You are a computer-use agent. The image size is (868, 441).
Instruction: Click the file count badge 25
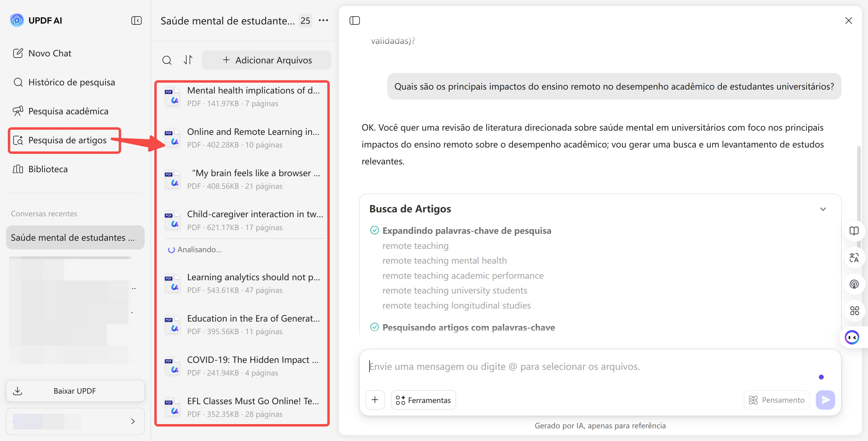coord(305,21)
